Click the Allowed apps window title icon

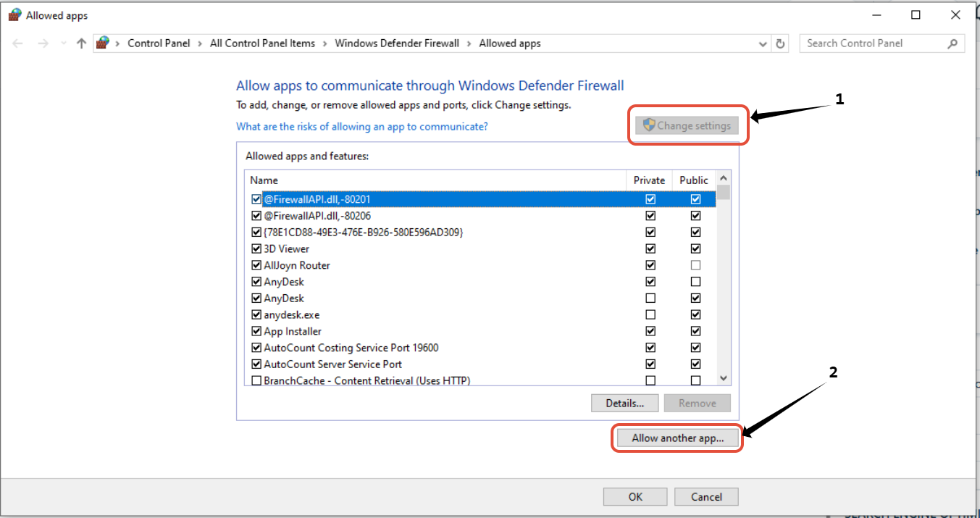click(14, 14)
